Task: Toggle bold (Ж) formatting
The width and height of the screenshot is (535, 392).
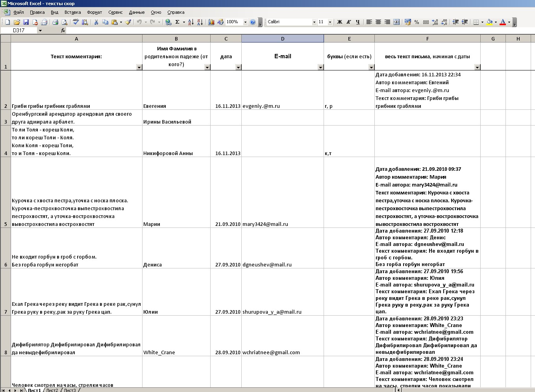Action: (339, 22)
